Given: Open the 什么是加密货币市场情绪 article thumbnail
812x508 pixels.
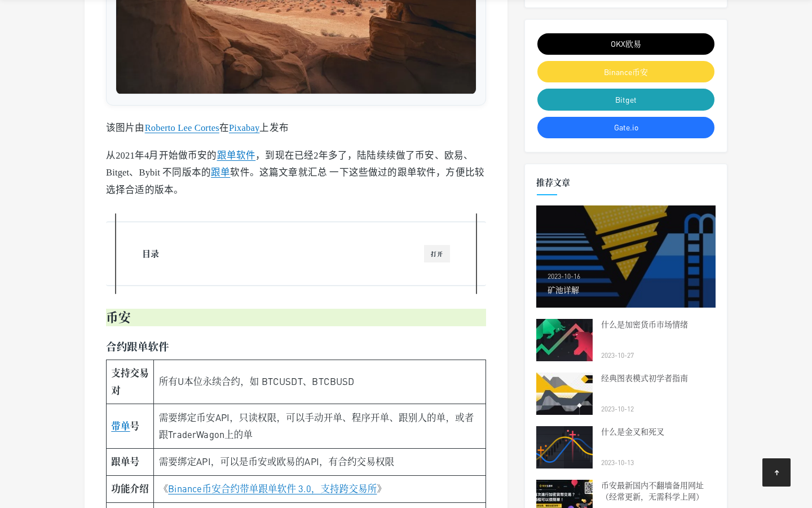Looking at the screenshot, I should (x=564, y=340).
